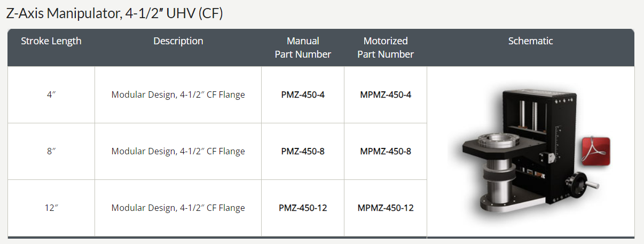Select the 8″ stroke length cell
This screenshot has width=644, height=244.
pos(51,152)
